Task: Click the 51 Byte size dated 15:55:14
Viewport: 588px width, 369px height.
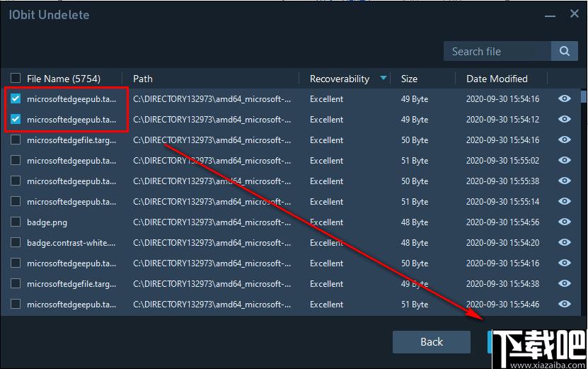Action: click(415, 202)
